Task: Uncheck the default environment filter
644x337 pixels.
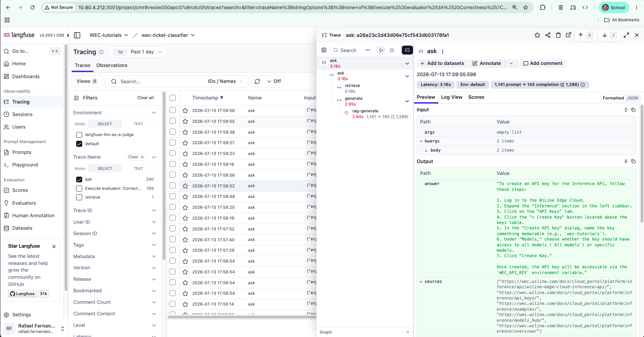Action: click(79, 144)
